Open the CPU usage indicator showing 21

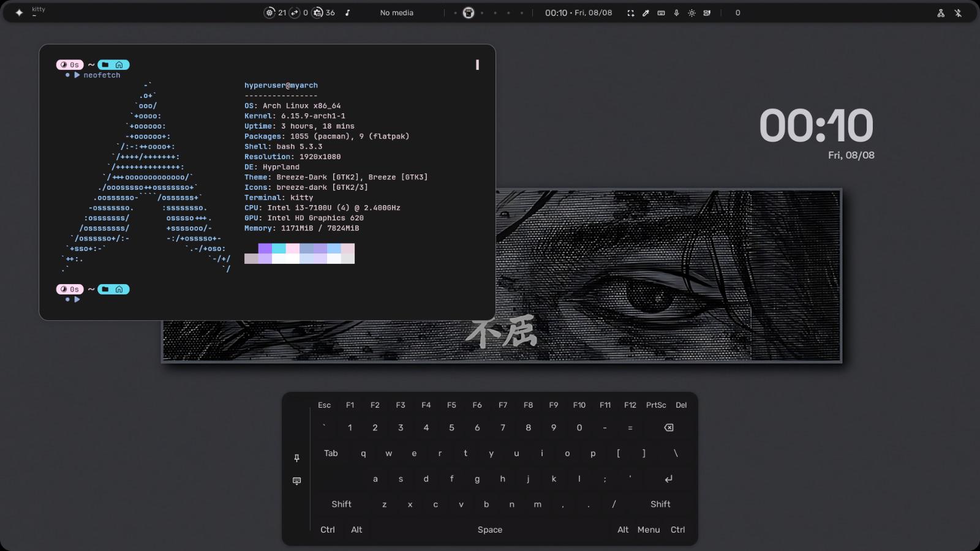[x=275, y=12]
